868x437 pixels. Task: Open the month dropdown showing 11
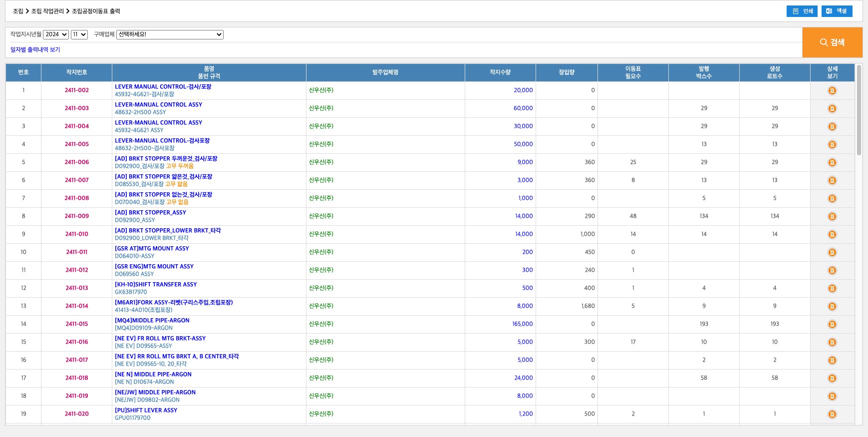pyautogui.click(x=79, y=34)
